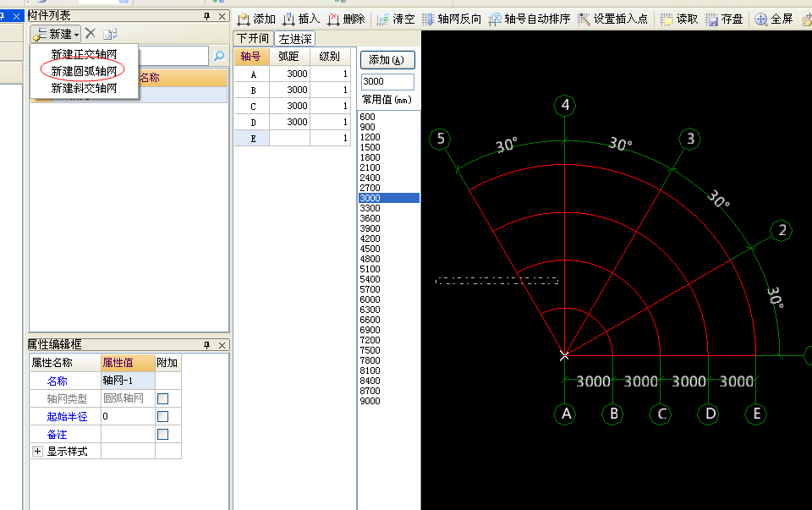Select 新建正交轴网 menu item

point(84,54)
